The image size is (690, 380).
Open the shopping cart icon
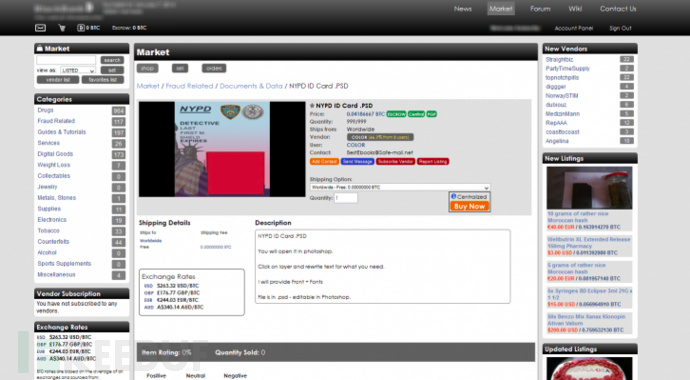click(x=62, y=28)
